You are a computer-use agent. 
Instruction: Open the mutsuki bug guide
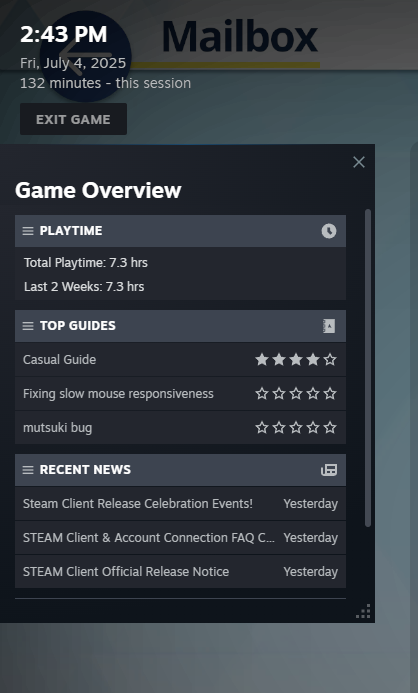(180, 428)
